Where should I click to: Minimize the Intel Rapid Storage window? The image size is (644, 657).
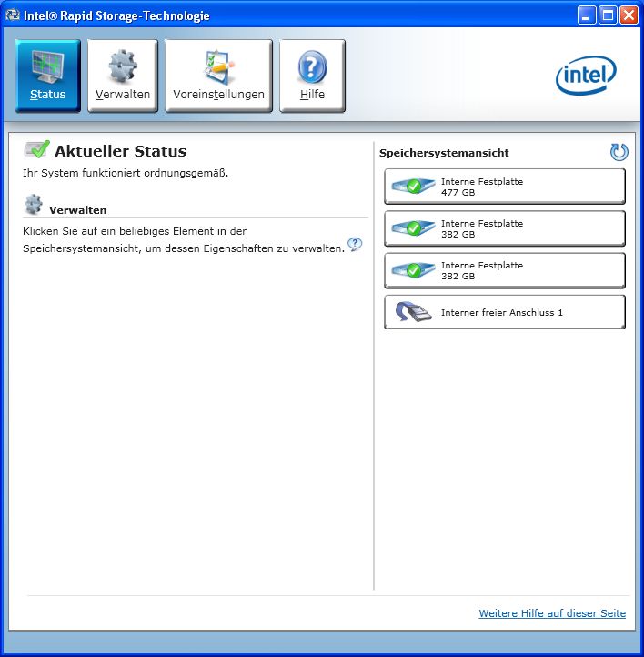587,15
